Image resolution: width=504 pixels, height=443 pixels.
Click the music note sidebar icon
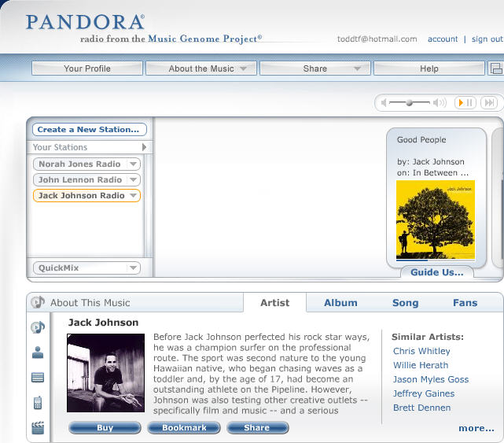38,327
